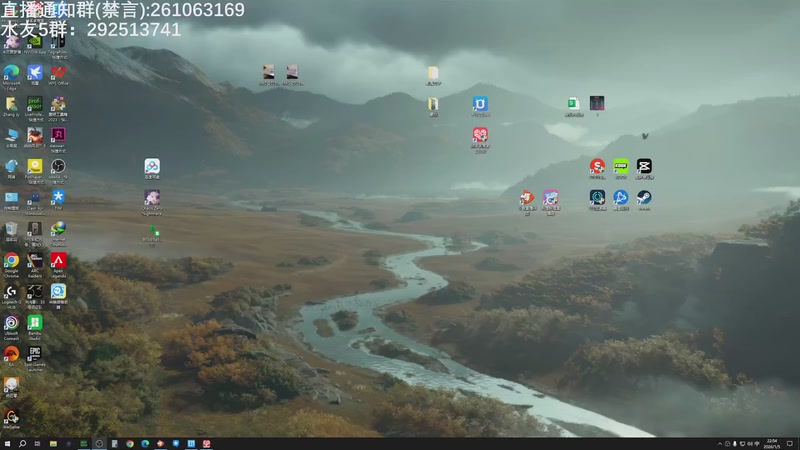The width and height of the screenshot is (800, 450).
Task: Open the green KOOK app shortcut
Action: (621, 168)
